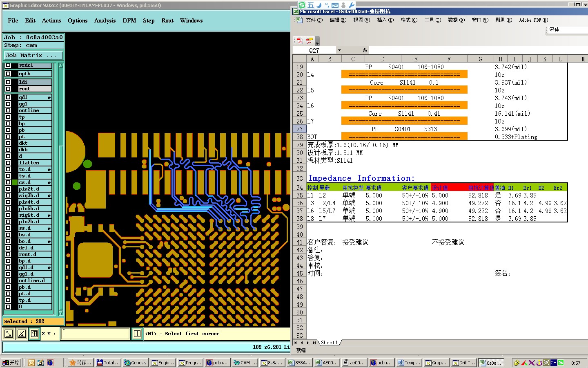Click the Adobe PDF convert icon in Excel toolbar
Image resolution: width=588 pixels, height=368 pixels.
(300, 41)
